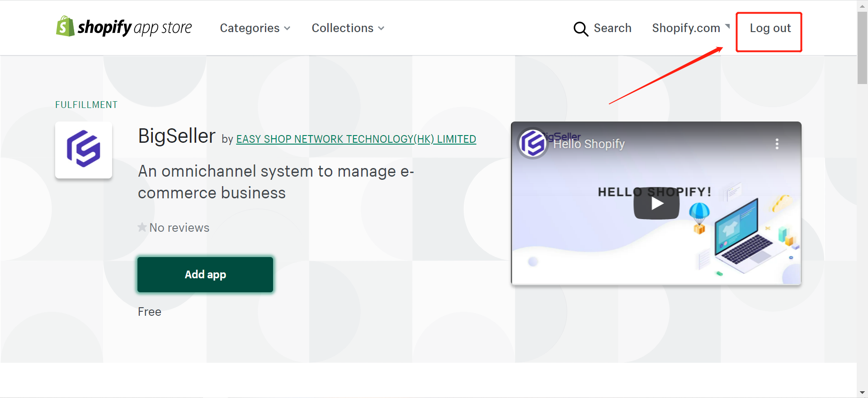Screen dimensions: 868x398
Task: Expand the Categories dropdown chevron
Action: [287, 28]
